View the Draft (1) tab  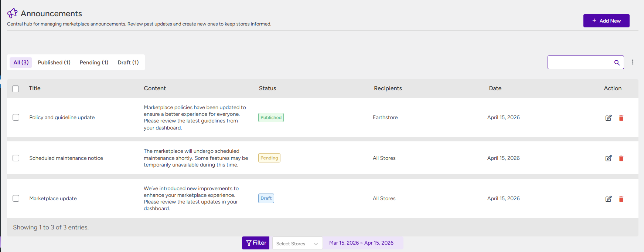[x=128, y=63]
